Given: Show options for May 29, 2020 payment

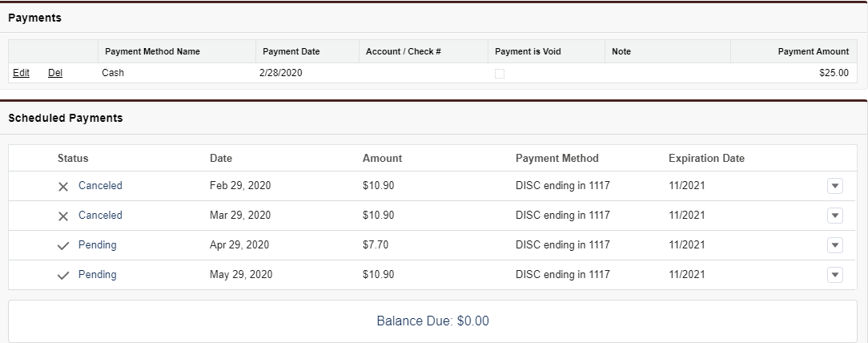Looking at the screenshot, I should coord(834,275).
